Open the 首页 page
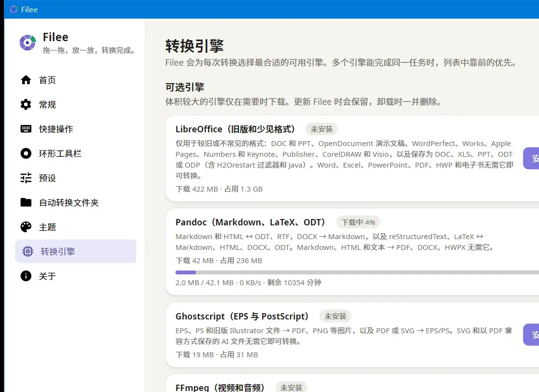539x392 pixels. (75, 80)
